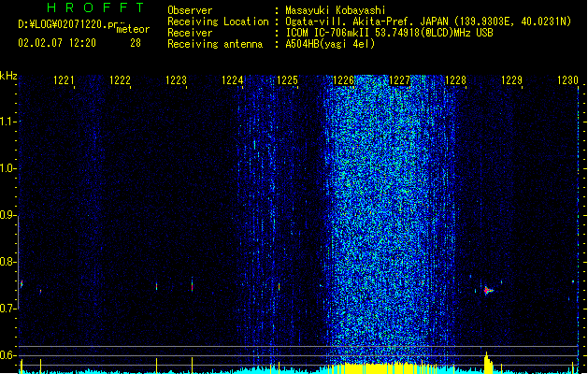The width and height of the screenshot is (588, 374).
Task: Click the 1222 time axis label
Action: click(120, 80)
